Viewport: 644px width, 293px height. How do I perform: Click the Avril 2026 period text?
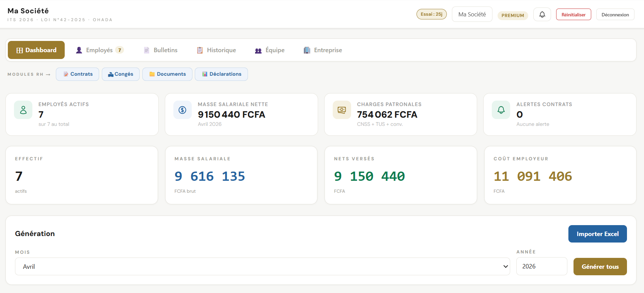pos(210,124)
